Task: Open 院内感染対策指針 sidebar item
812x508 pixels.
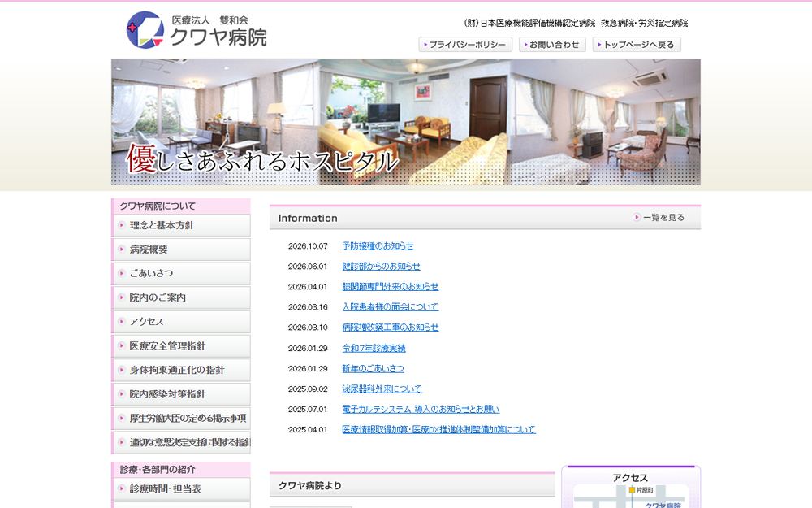Action: [181, 394]
